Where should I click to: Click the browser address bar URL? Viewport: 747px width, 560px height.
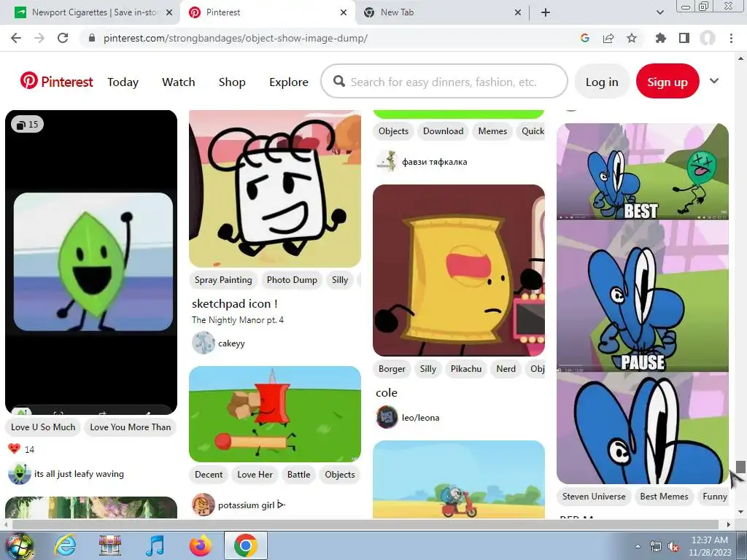click(x=236, y=38)
